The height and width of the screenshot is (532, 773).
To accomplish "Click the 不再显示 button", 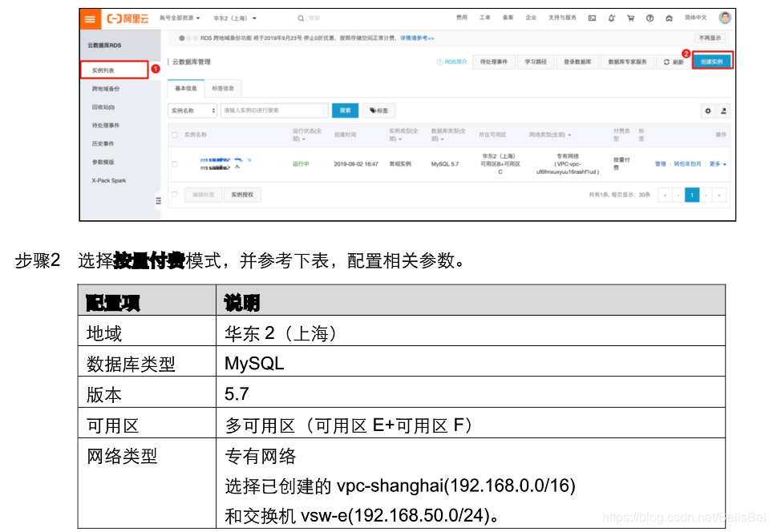I will (x=710, y=38).
